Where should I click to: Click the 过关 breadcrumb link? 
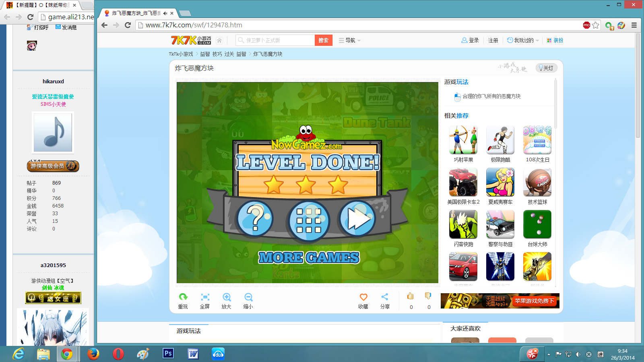229,54
